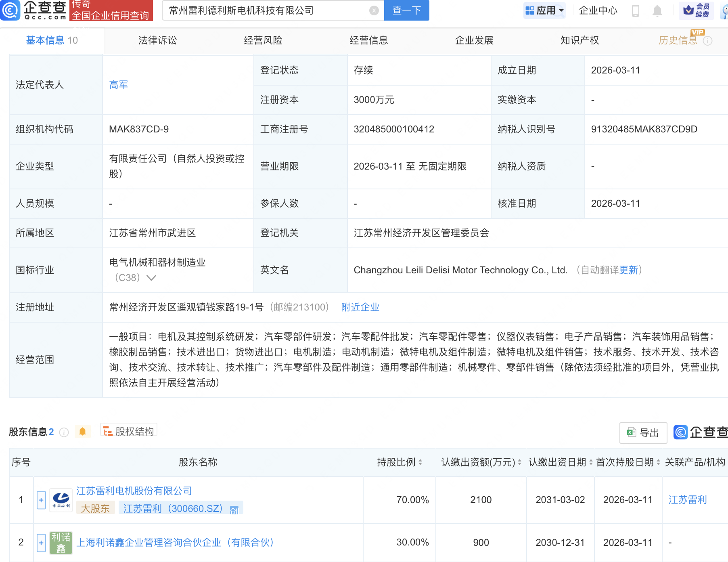Open the 附近企业 nearby companies link
The height and width of the screenshot is (562, 728).
[x=360, y=307]
